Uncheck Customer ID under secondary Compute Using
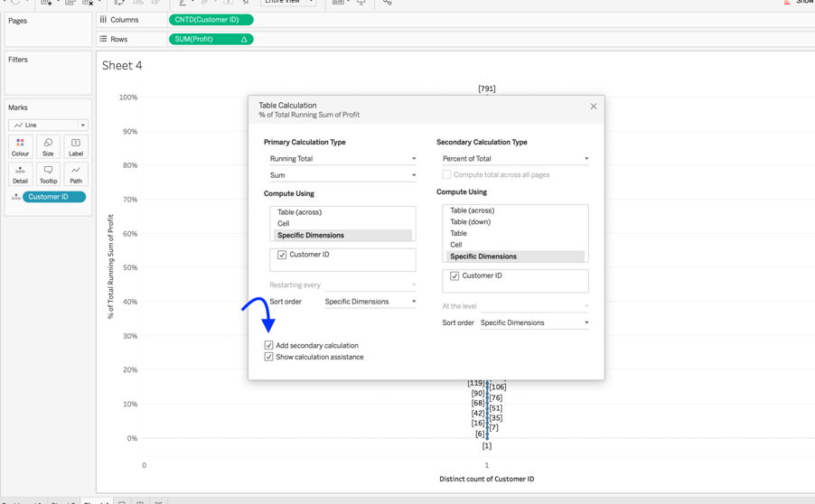815x504 pixels. tap(454, 275)
